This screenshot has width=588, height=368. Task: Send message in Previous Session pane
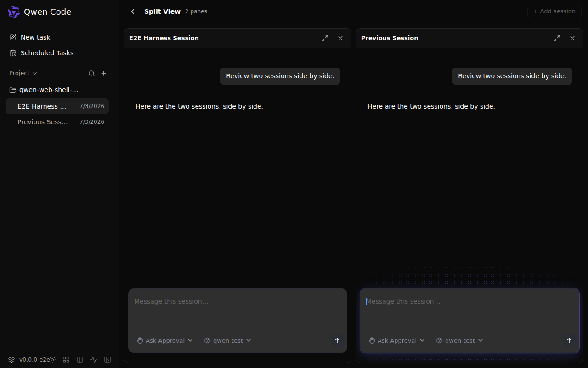pos(569,340)
